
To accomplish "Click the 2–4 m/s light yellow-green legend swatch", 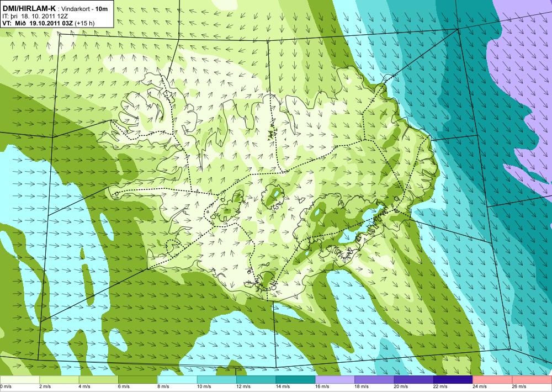I will (x=59, y=380).
